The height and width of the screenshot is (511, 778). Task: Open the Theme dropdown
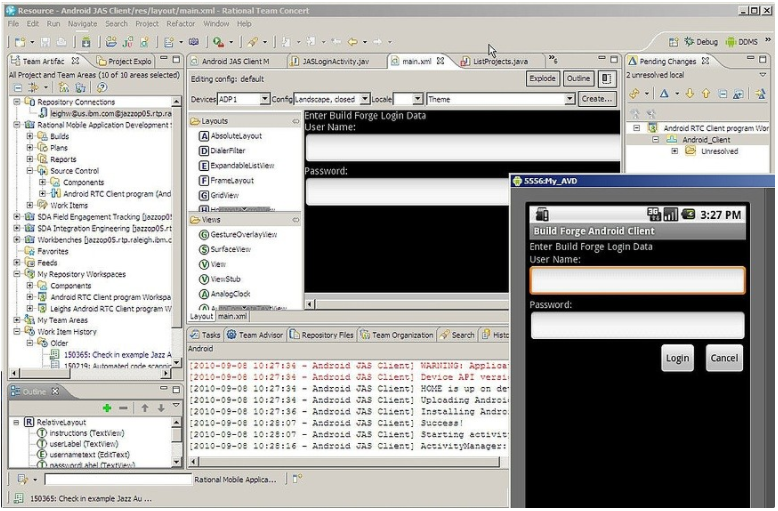click(x=570, y=99)
